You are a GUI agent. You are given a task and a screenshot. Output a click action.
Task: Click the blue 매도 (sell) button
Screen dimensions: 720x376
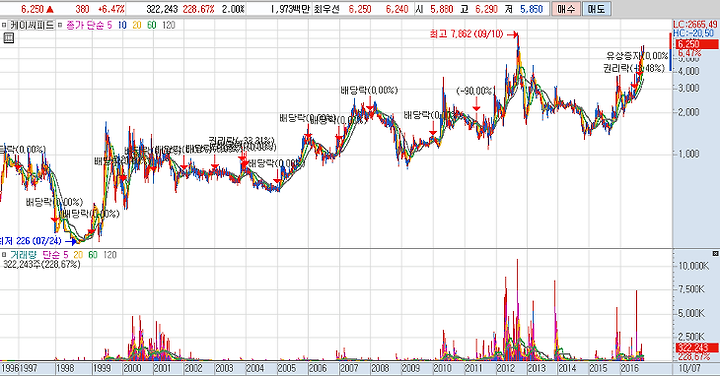596,9
